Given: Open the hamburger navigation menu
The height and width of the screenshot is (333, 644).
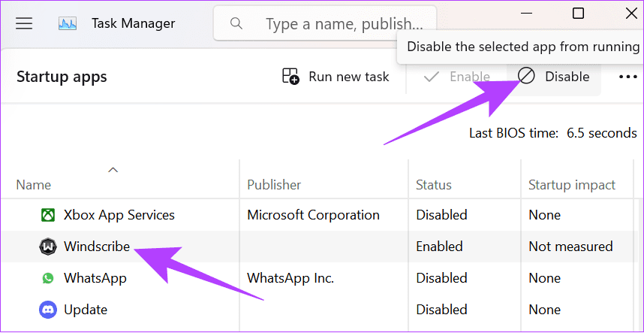Looking at the screenshot, I should (x=24, y=23).
